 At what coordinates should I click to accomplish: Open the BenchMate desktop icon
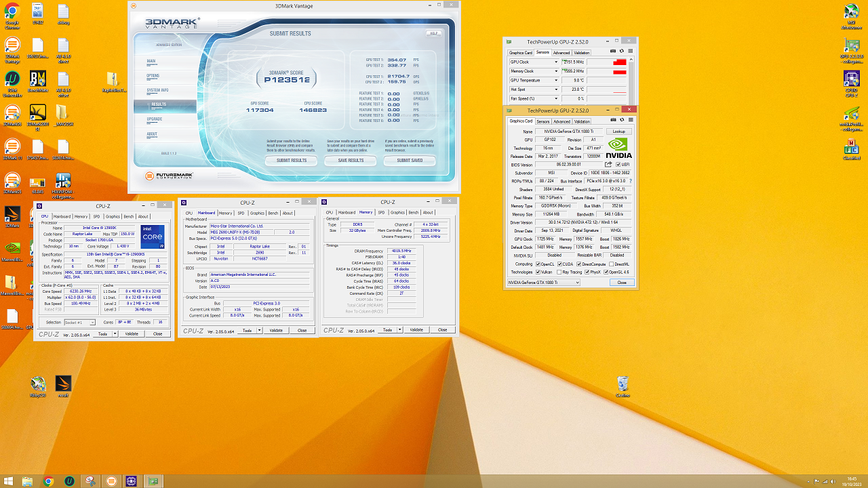tap(38, 80)
